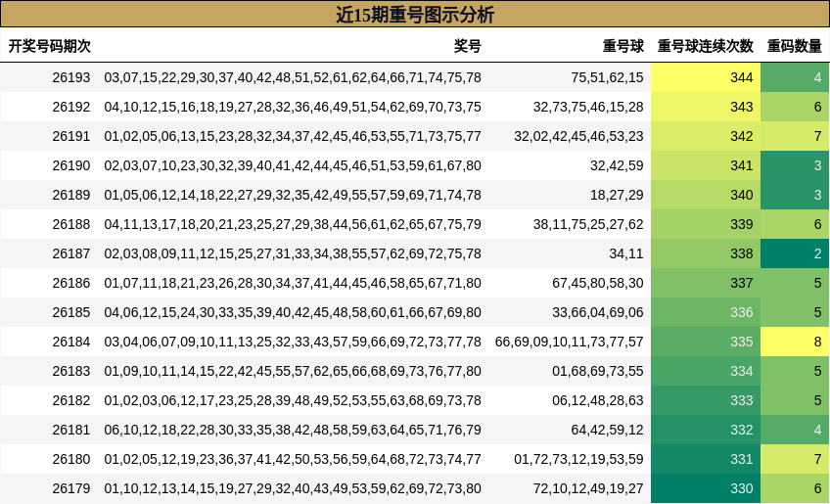Click the consecutive count cell 343
The image size is (830, 504).
pos(706,107)
